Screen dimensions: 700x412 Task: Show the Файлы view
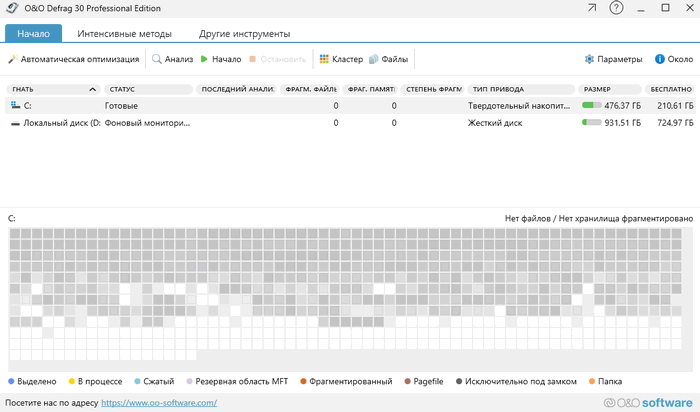pos(395,59)
